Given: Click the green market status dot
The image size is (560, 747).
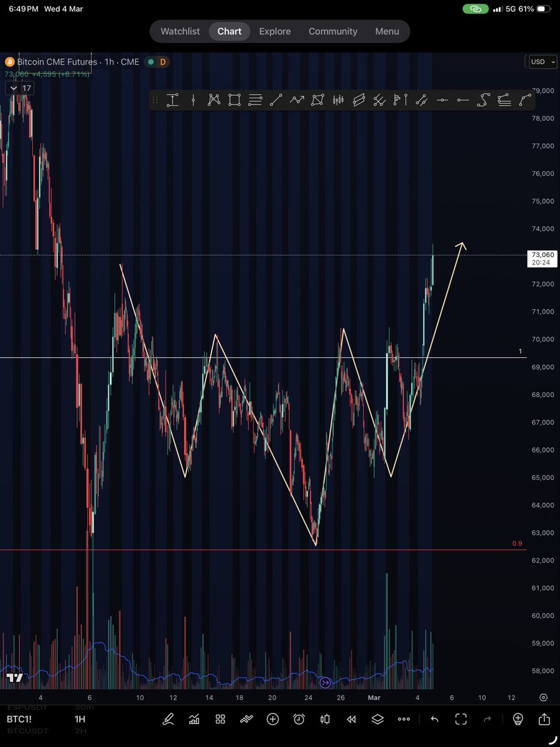Looking at the screenshot, I should click(x=150, y=62).
